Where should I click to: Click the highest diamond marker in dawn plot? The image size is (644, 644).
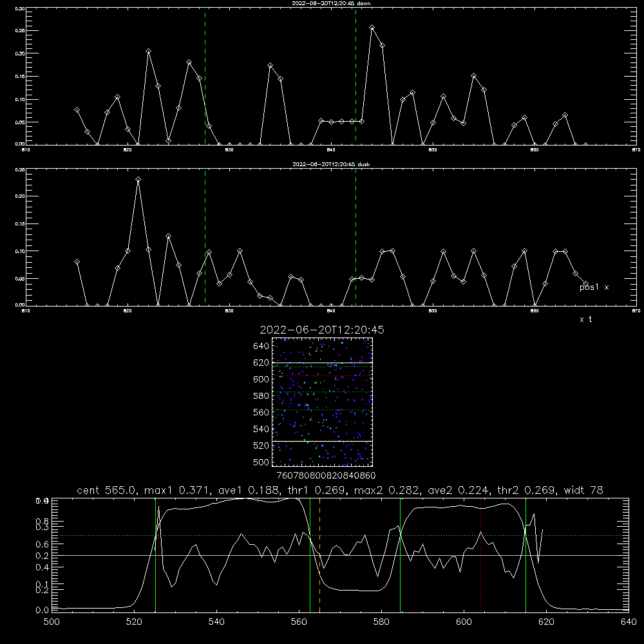pyautogui.click(x=372, y=28)
